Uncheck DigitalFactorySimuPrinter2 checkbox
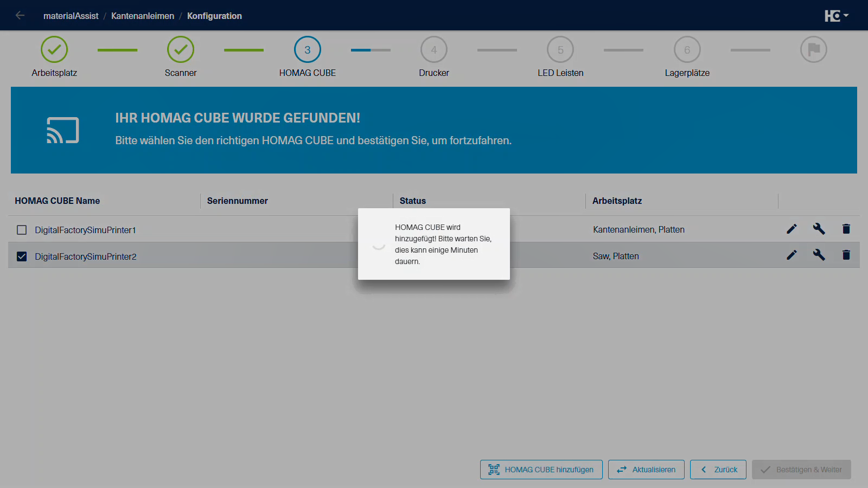868x488 pixels. 22,256
